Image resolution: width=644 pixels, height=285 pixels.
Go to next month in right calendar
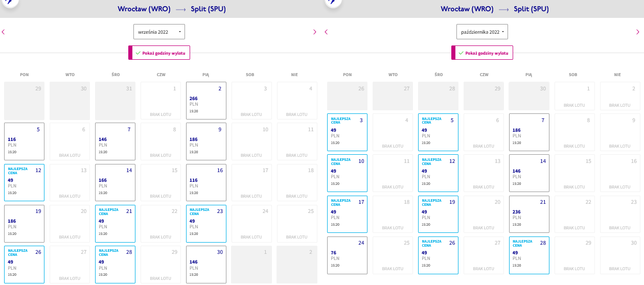click(638, 32)
